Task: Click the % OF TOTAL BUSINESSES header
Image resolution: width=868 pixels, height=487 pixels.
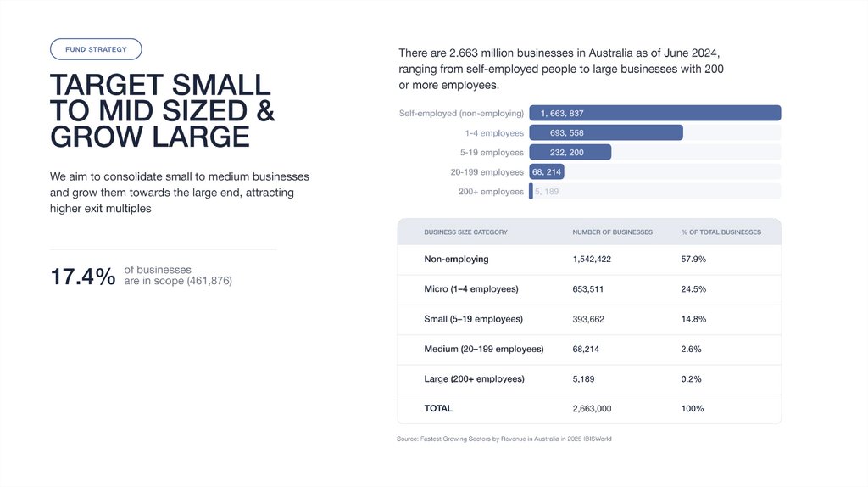Action: (721, 232)
